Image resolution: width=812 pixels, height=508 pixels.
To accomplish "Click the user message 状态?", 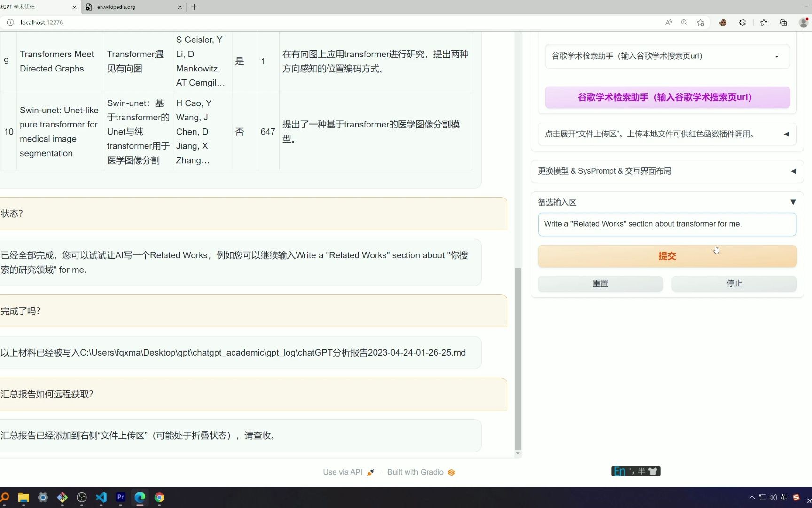I will [253, 214].
